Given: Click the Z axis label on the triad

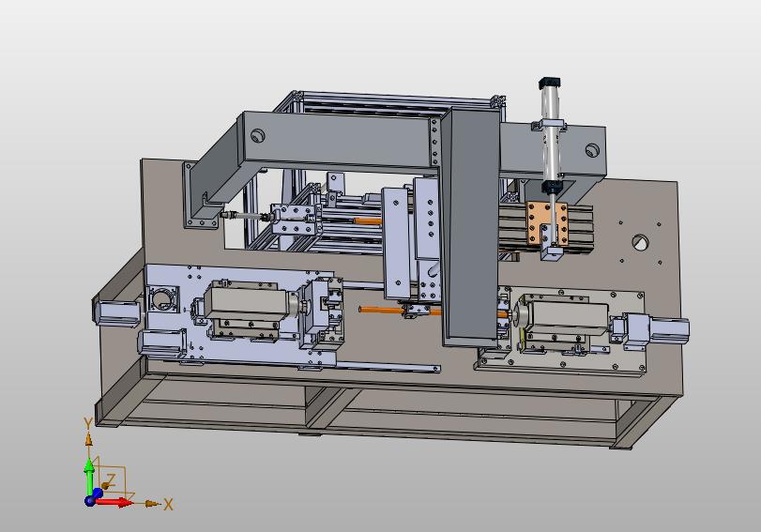Looking at the screenshot, I should 110,480.
